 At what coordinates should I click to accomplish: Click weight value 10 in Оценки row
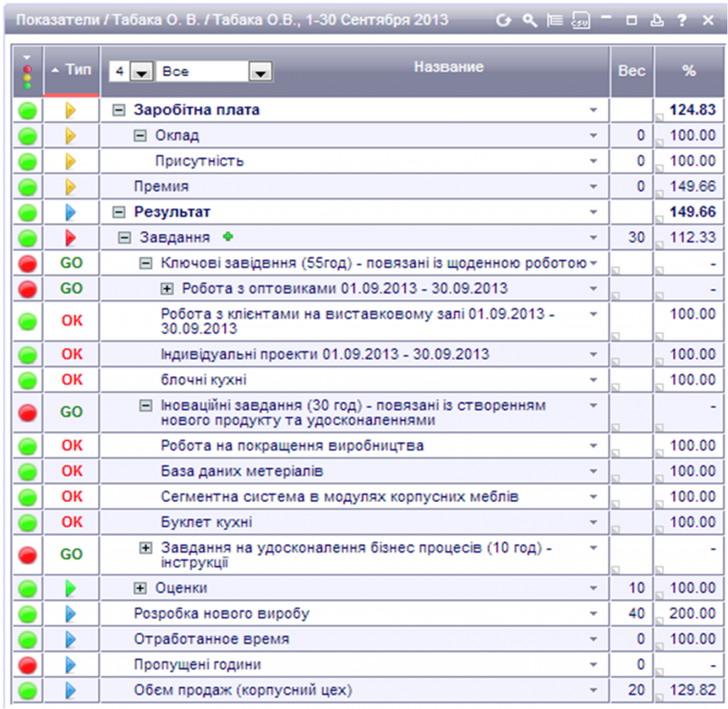coord(636,588)
